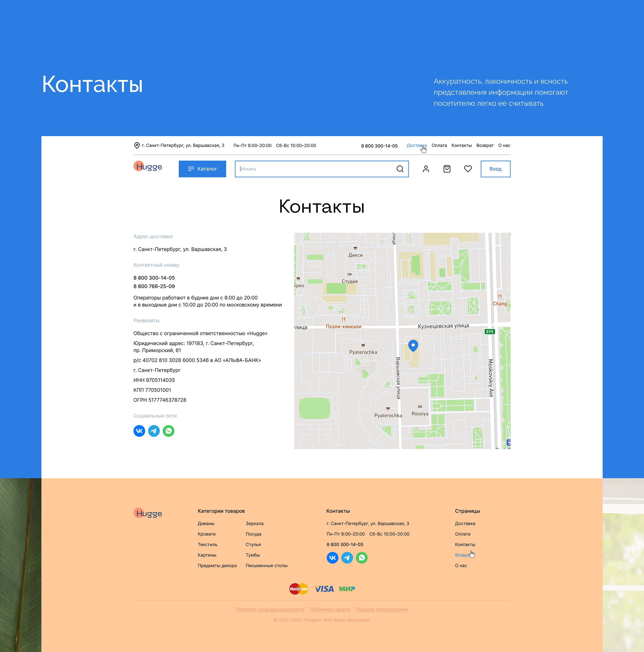The image size is (644, 652).
Task: Click Публичная оферта footer link
Action: tap(330, 609)
